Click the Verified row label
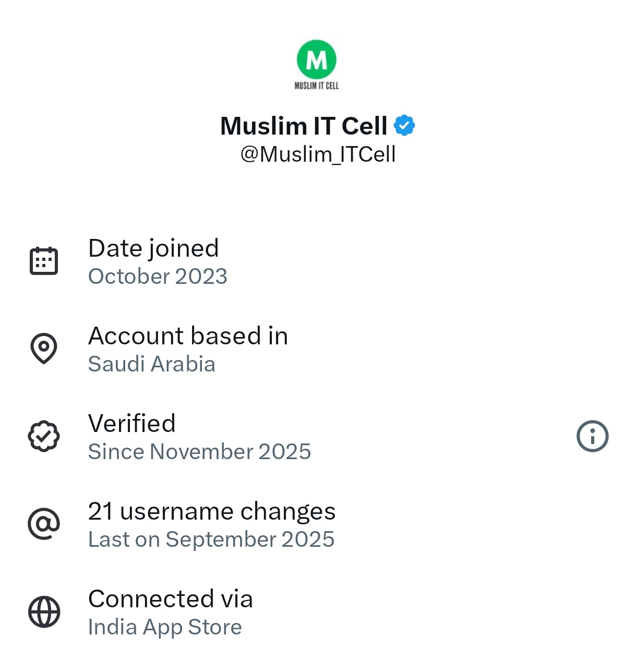Screen dimensions: 636x672 pos(131,424)
